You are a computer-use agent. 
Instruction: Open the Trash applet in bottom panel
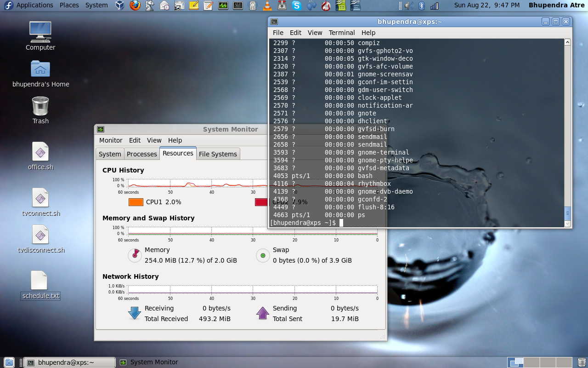tap(582, 362)
